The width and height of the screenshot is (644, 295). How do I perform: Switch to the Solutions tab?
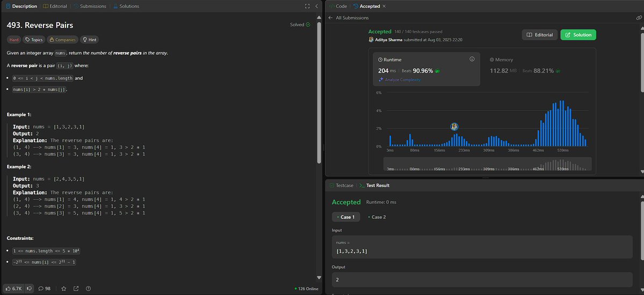coord(126,6)
